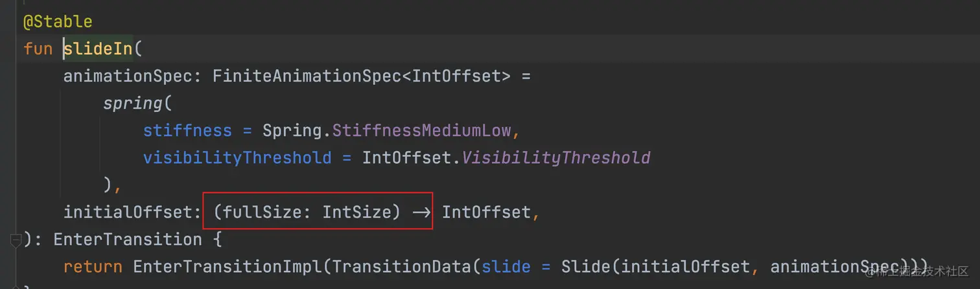Click the StiffnessMediumLow constant

click(422, 131)
